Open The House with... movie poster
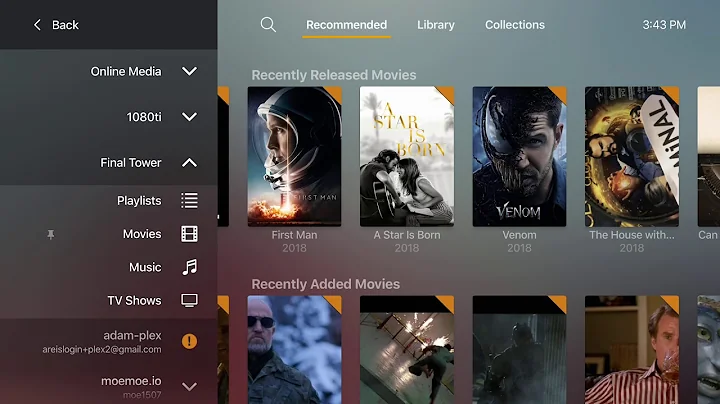This screenshot has width=720, height=404. 632,157
